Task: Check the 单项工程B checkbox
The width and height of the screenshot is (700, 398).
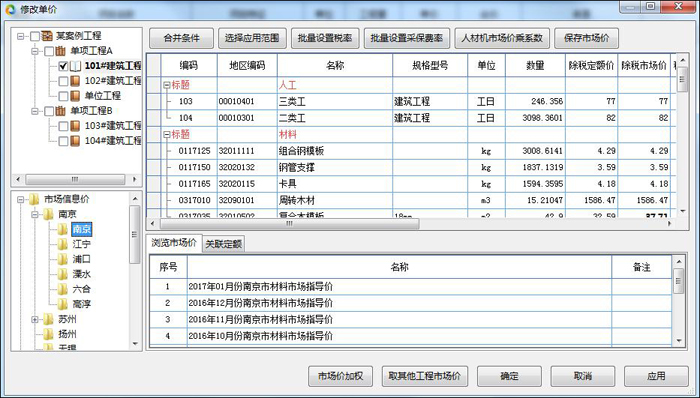Action: click(49, 111)
